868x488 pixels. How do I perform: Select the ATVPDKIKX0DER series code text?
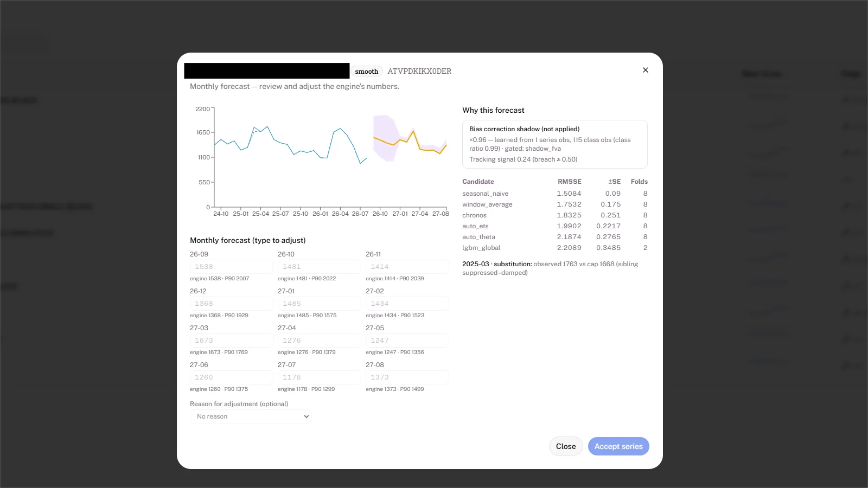point(419,71)
